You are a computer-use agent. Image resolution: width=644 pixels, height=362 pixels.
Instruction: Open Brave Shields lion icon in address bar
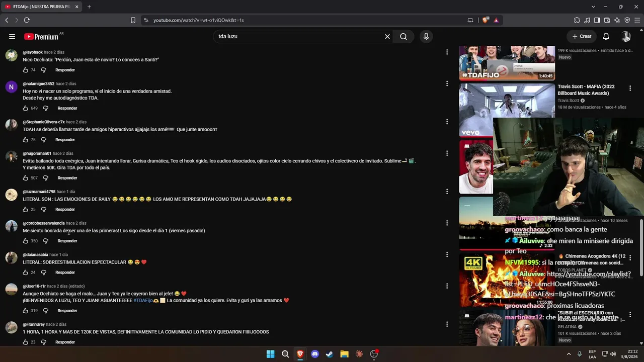tap(486, 20)
